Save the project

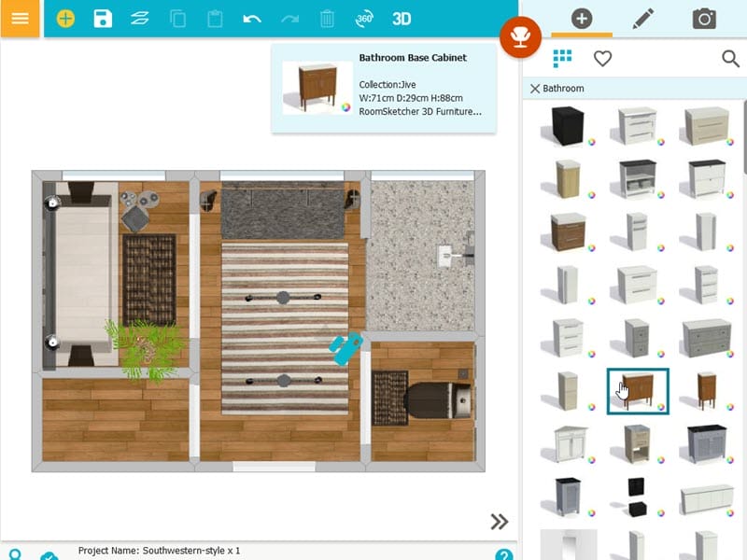pos(103,18)
